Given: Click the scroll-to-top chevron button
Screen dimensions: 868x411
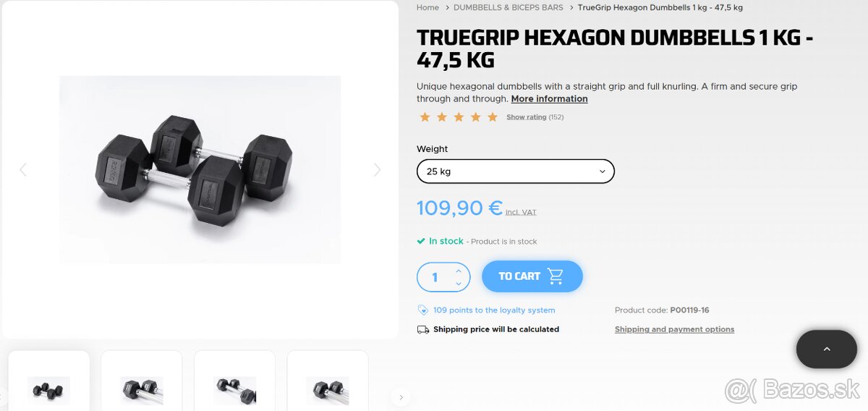Looking at the screenshot, I should click(x=827, y=349).
